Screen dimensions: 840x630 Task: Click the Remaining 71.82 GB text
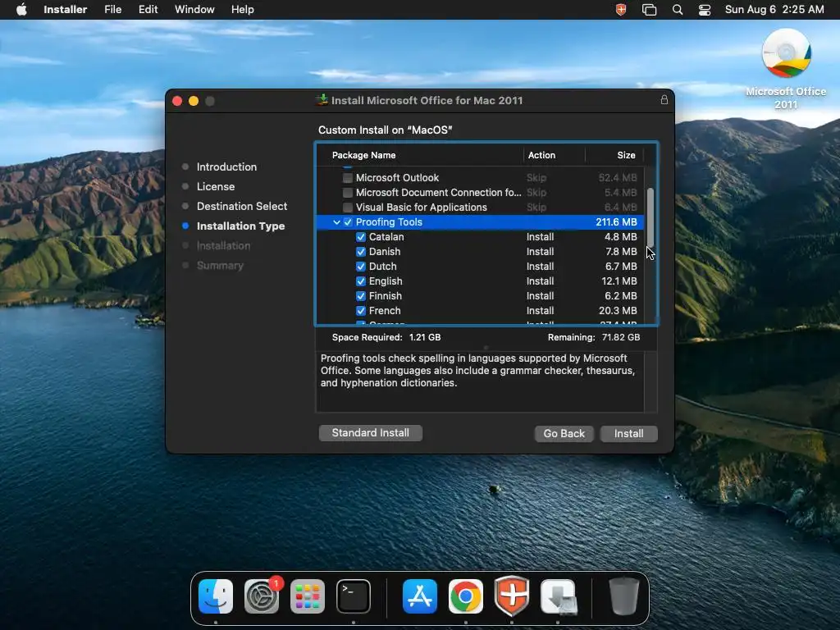point(594,337)
